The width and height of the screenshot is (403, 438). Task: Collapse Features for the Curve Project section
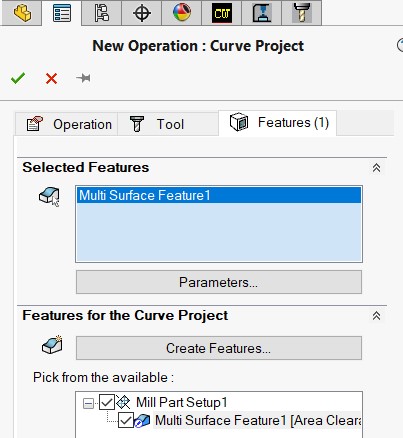coord(376,316)
